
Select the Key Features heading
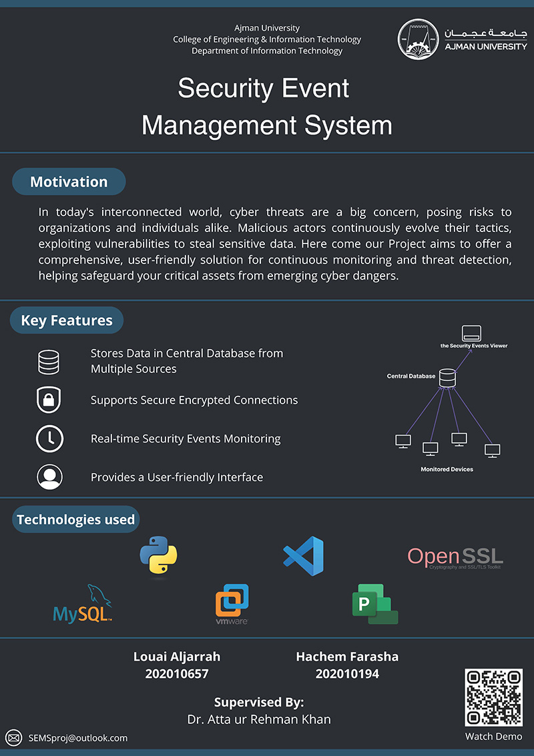67,320
